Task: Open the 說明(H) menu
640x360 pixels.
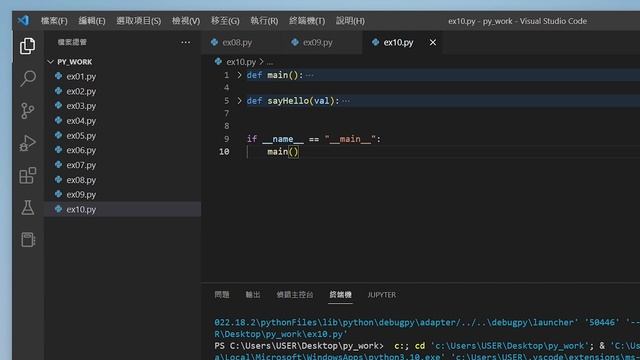Action: 350,21
